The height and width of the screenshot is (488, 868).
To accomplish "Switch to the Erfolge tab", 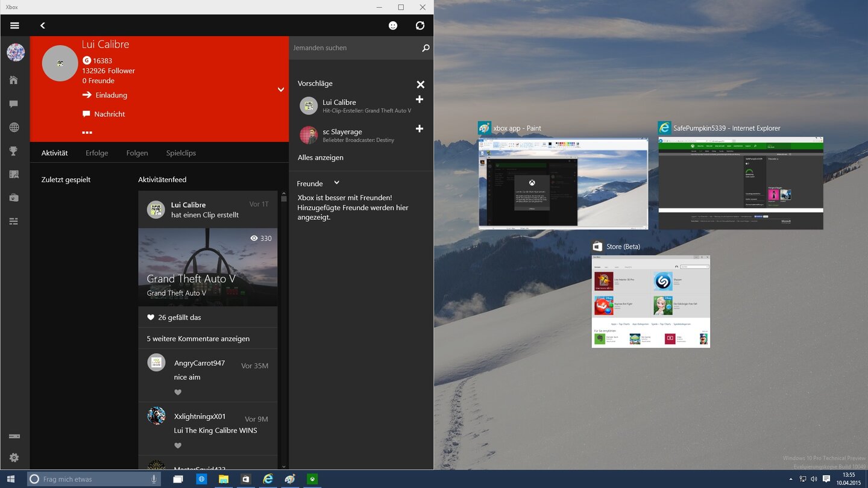I will click(97, 153).
